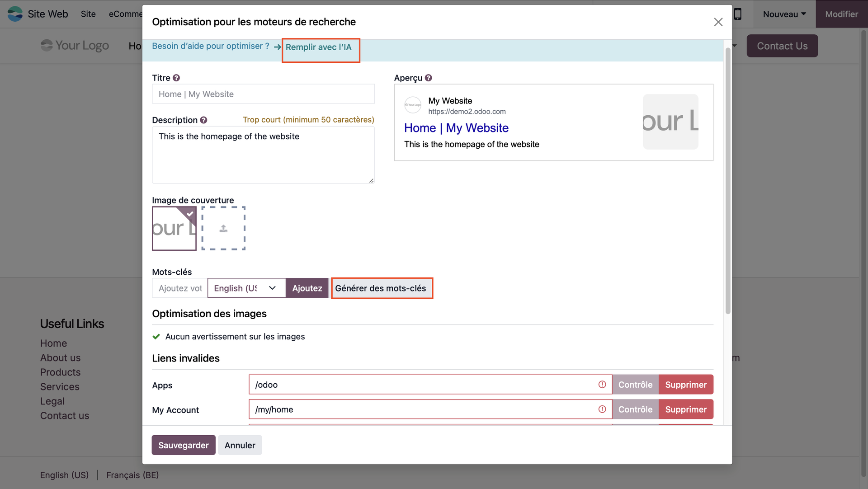Click the Modifier button in top bar

coord(841,14)
